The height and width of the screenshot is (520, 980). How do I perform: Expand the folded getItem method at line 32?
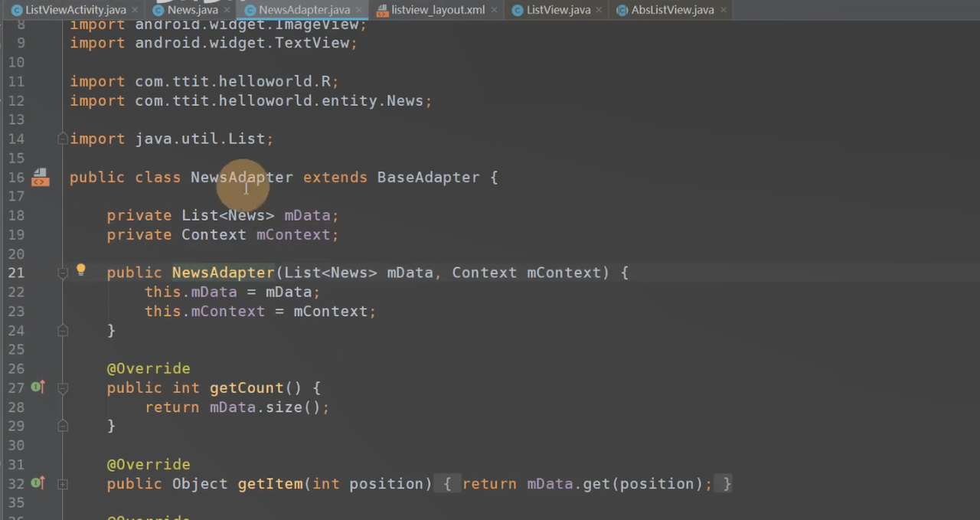coord(63,484)
